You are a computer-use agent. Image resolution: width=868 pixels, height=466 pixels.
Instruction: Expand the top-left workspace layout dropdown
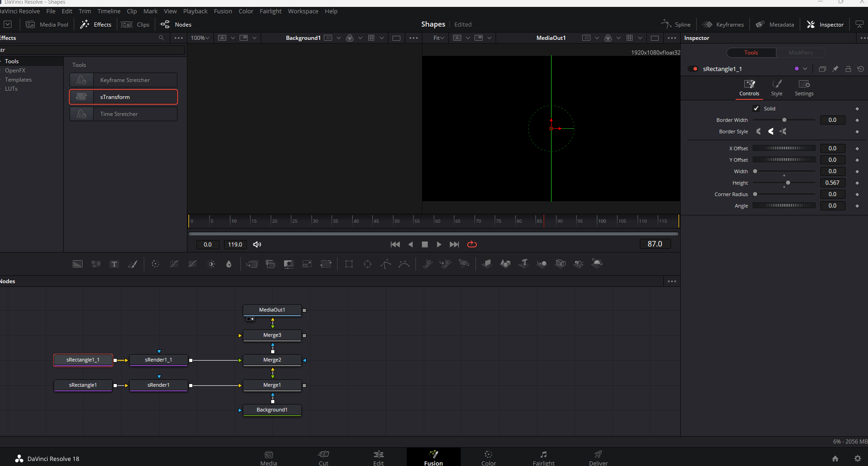coord(8,24)
